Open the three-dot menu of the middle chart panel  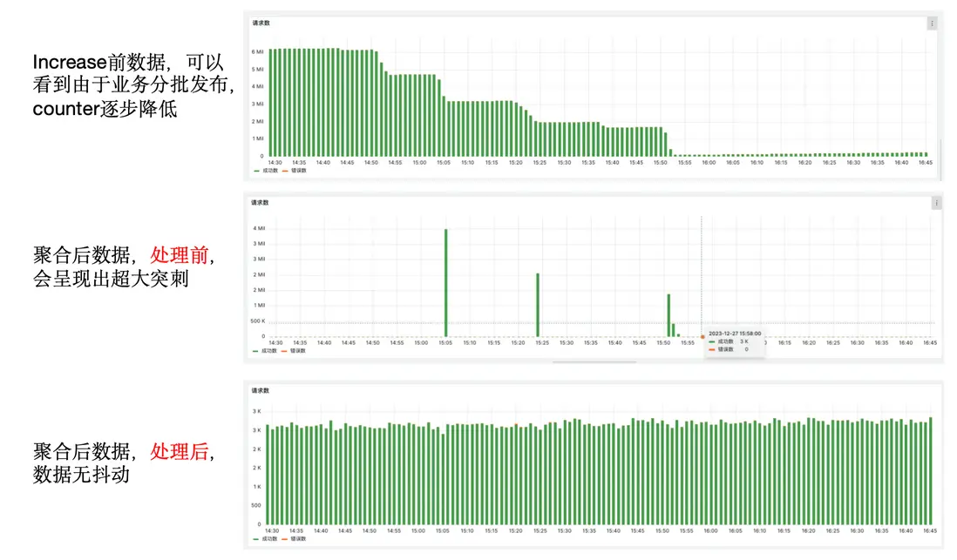coord(935,203)
